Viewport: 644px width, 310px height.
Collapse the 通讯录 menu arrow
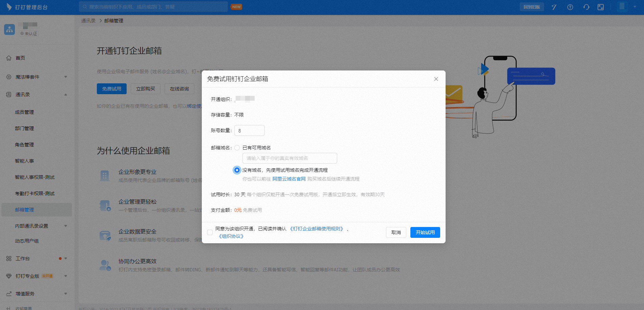pyautogui.click(x=66, y=95)
